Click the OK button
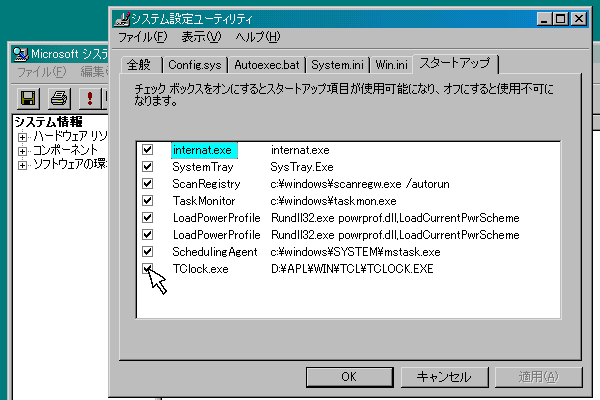The height and width of the screenshot is (400, 600). pos(349,377)
